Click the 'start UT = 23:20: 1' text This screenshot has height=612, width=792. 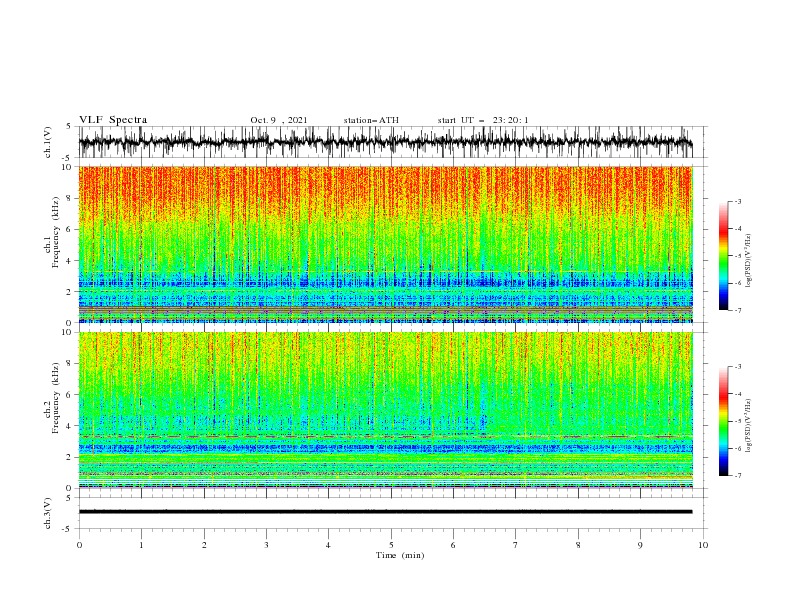(483, 120)
